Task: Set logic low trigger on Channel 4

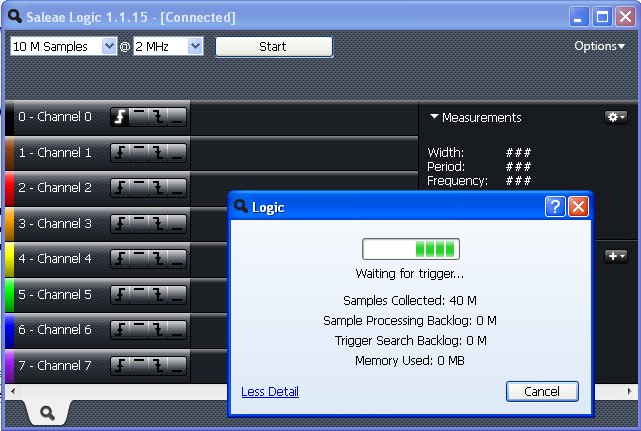Action: [177, 259]
